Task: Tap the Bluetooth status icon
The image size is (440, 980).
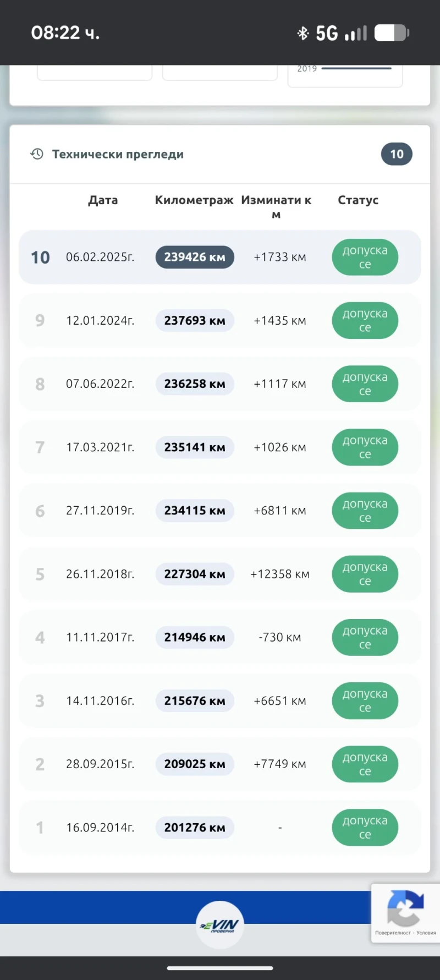Action: pyautogui.click(x=302, y=33)
